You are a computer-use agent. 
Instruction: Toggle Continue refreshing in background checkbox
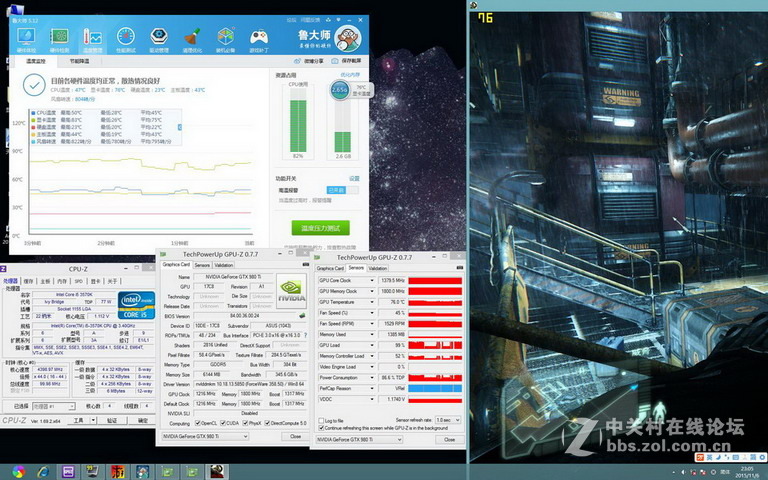(x=321, y=428)
